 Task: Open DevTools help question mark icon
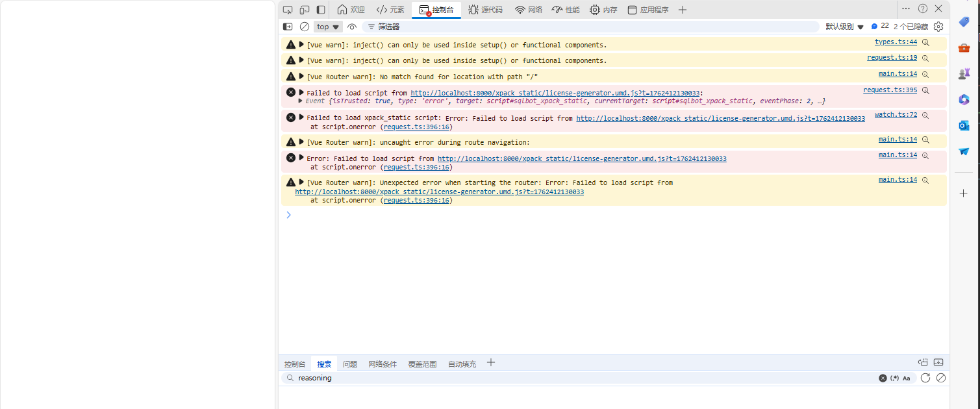[x=923, y=9]
